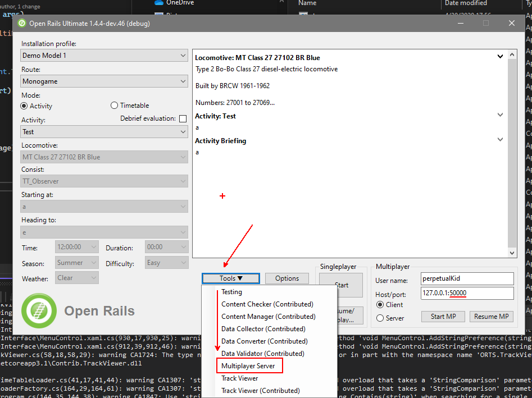
Task: Open Content Manager (Contributed) menu item
Action: (x=269, y=316)
